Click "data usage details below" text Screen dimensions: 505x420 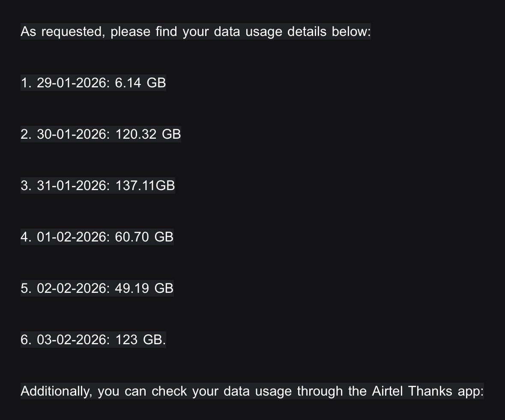pyautogui.click(x=292, y=32)
